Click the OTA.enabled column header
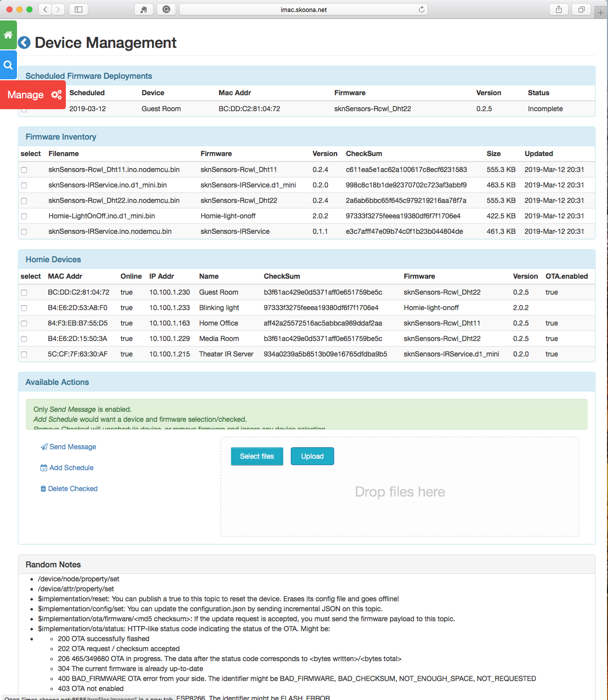Image resolution: width=608 pixels, height=700 pixels. pos(567,276)
